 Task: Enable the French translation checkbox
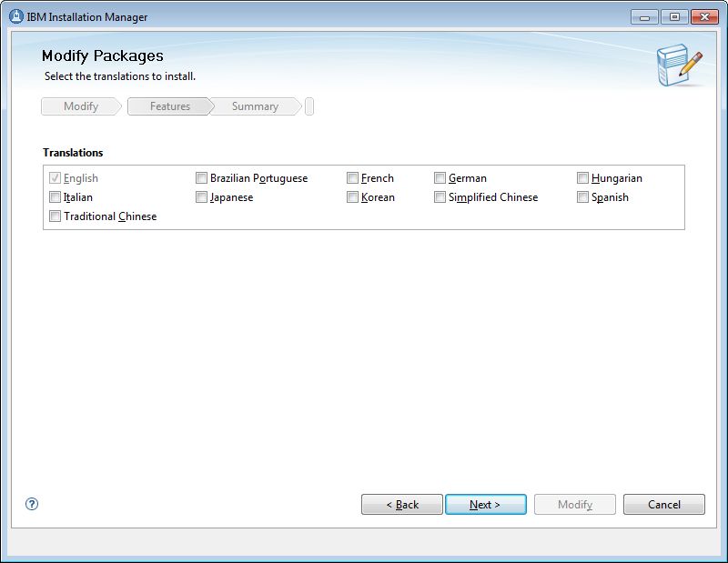tap(353, 177)
